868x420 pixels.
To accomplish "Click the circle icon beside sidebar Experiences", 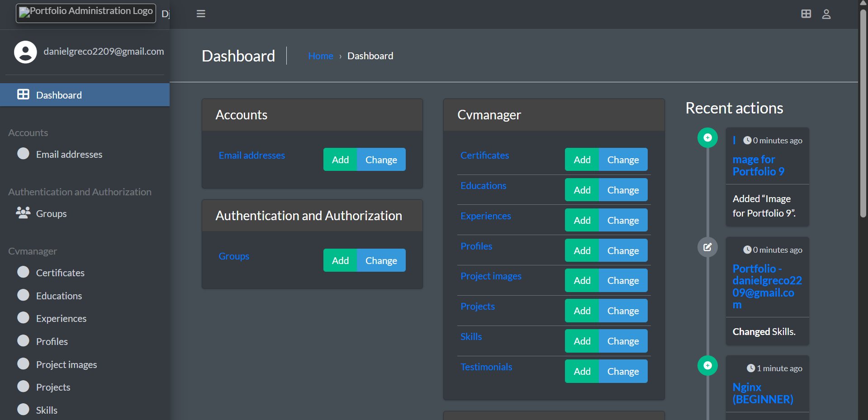I will point(23,317).
